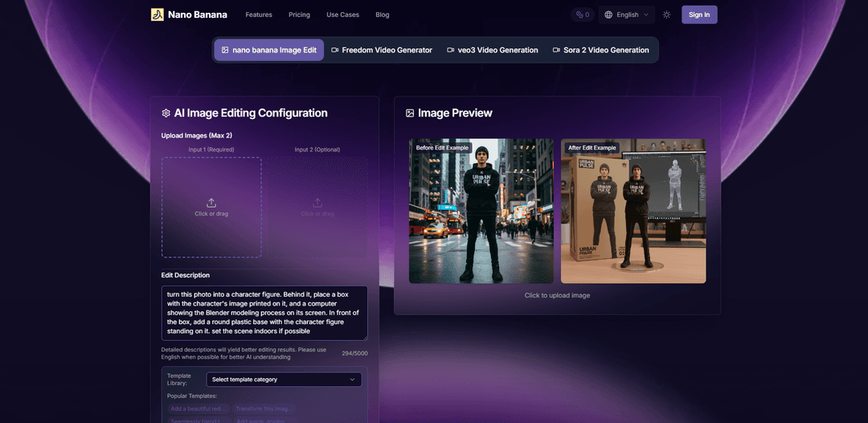Click the credits coin icon

[x=579, y=14]
